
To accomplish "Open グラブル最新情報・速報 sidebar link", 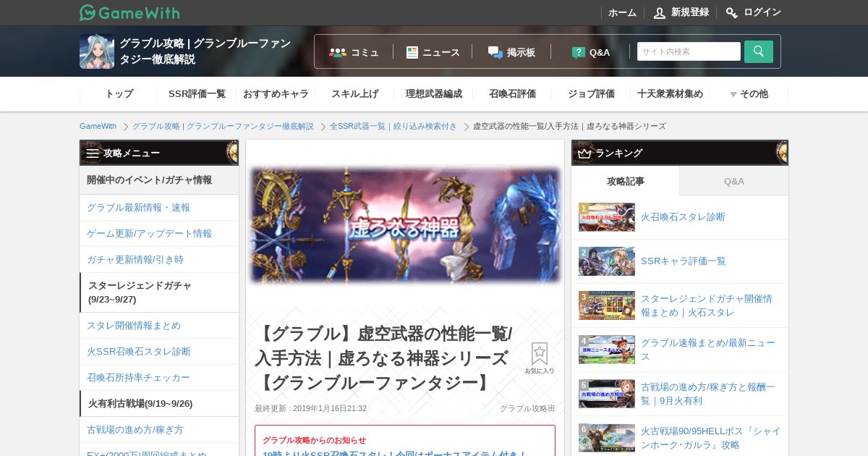I will point(159,208).
